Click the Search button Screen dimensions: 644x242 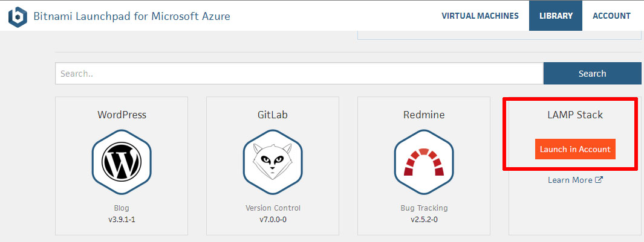pyautogui.click(x=592, y=74)
